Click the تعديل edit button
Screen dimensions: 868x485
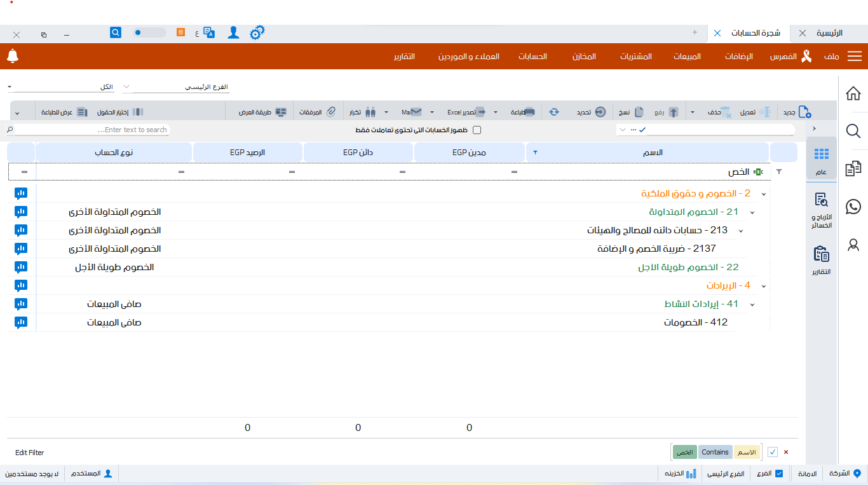click(754, 112)
